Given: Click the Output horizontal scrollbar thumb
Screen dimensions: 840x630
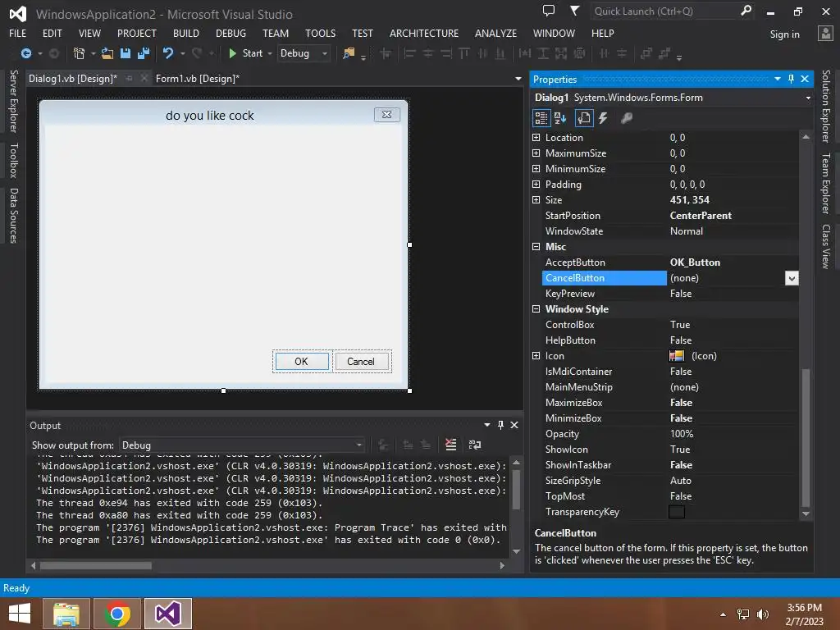Looking at the screenshot, I should click(96, 565).
